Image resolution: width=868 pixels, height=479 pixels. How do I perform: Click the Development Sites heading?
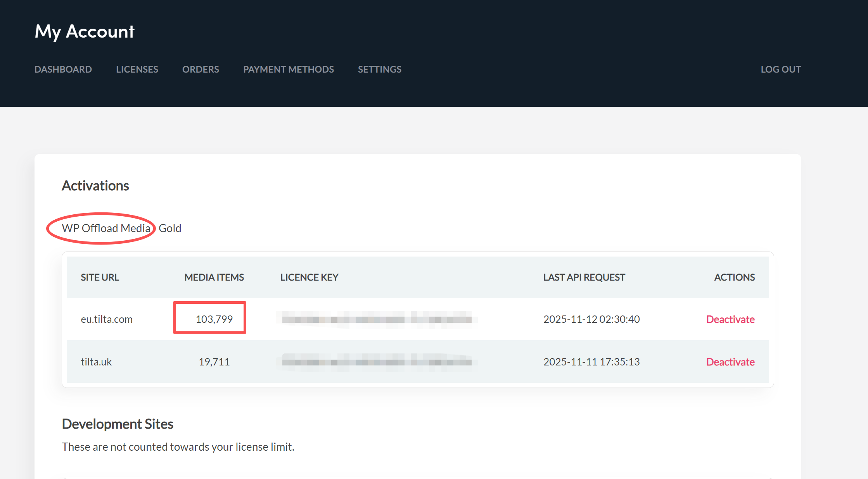point(118,424)
